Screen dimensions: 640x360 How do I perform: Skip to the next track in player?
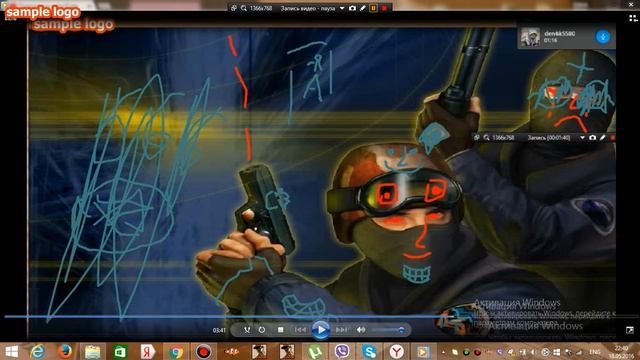(341, 329)
